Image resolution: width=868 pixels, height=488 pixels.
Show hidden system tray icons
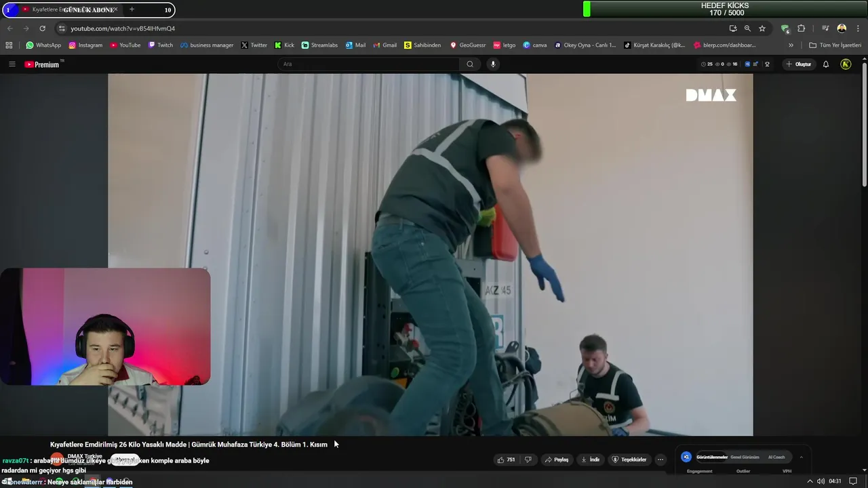[x=809, y=481]
